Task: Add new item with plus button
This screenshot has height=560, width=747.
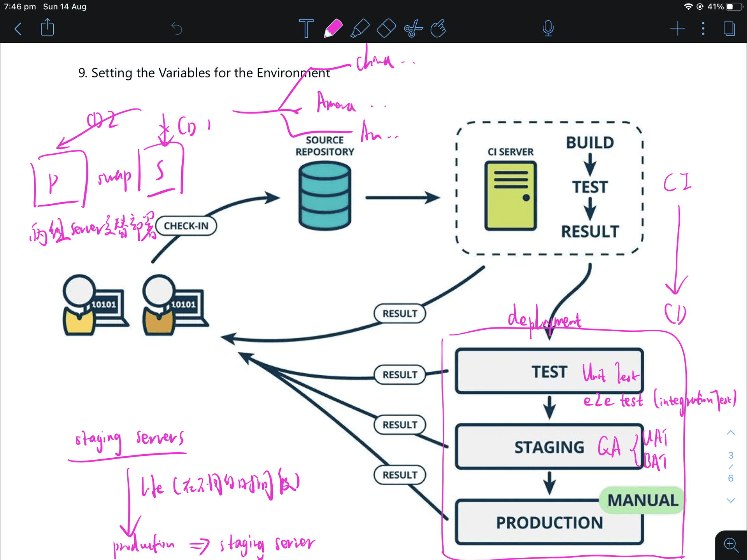Action: (x=677, y=28)
